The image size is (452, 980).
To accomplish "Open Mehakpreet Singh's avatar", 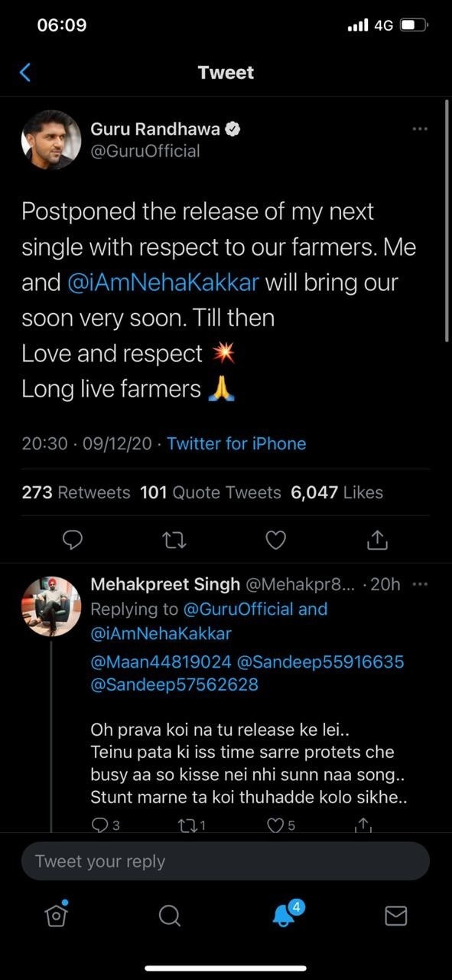I will point(51,606).
